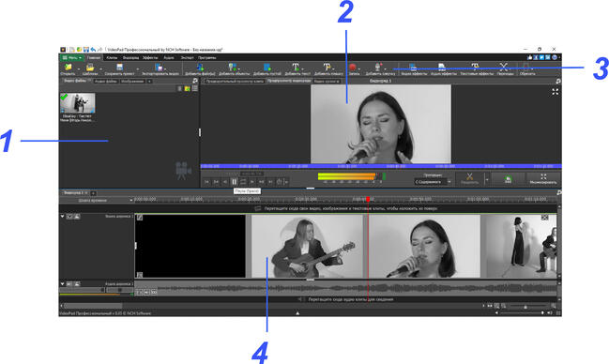Select the Images bin tab
609x364 pixels.
pyautogui.click(x=132, y=82)
